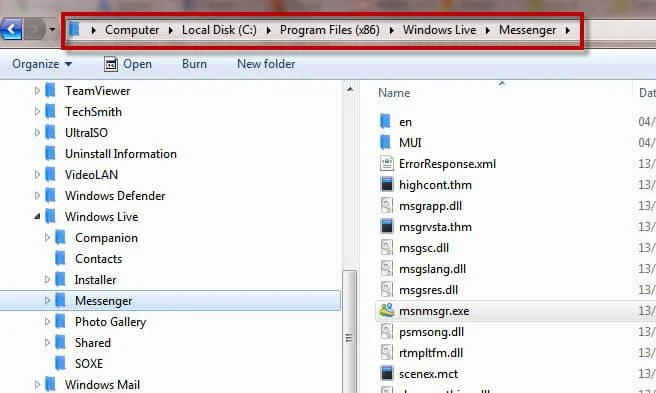Click the msgslang.dll file icon
The image size is (656, 393).
tap(387, 268)
